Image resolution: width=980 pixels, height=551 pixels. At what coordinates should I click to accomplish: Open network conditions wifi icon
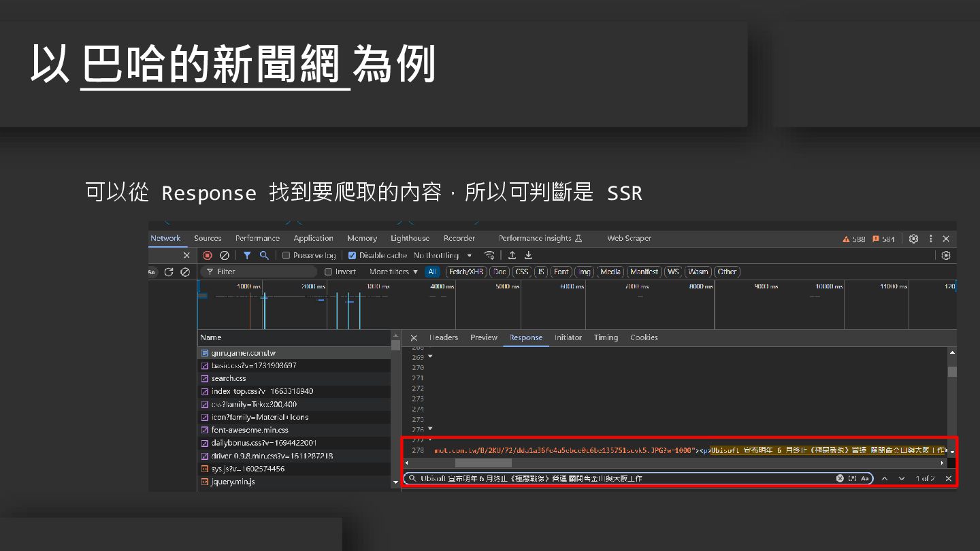489,256
